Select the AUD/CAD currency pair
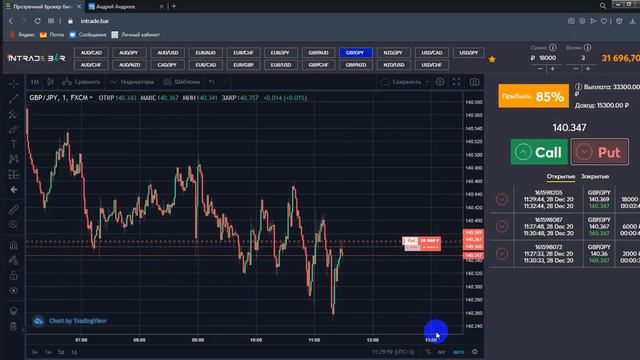 [91, 53]
